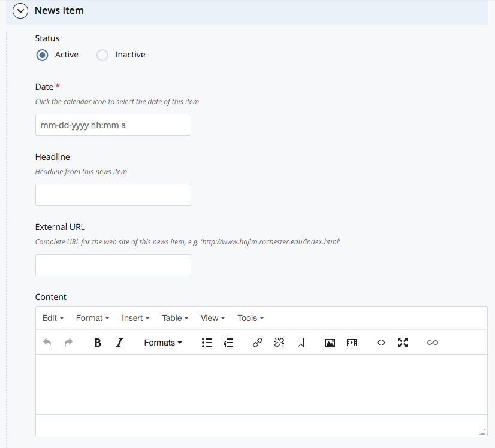Click the Date input field

click(113, 125)
